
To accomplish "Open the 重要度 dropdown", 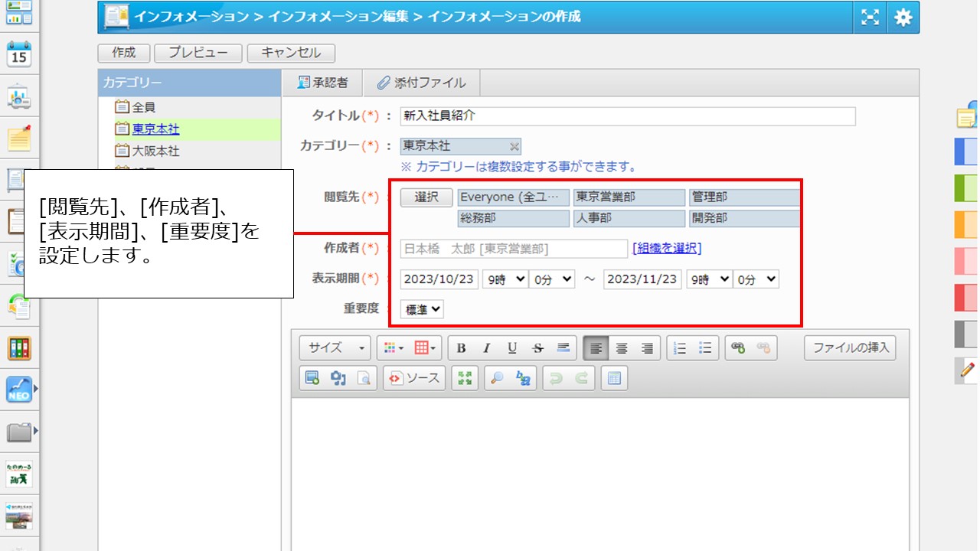I will click(x=422, y=309).
